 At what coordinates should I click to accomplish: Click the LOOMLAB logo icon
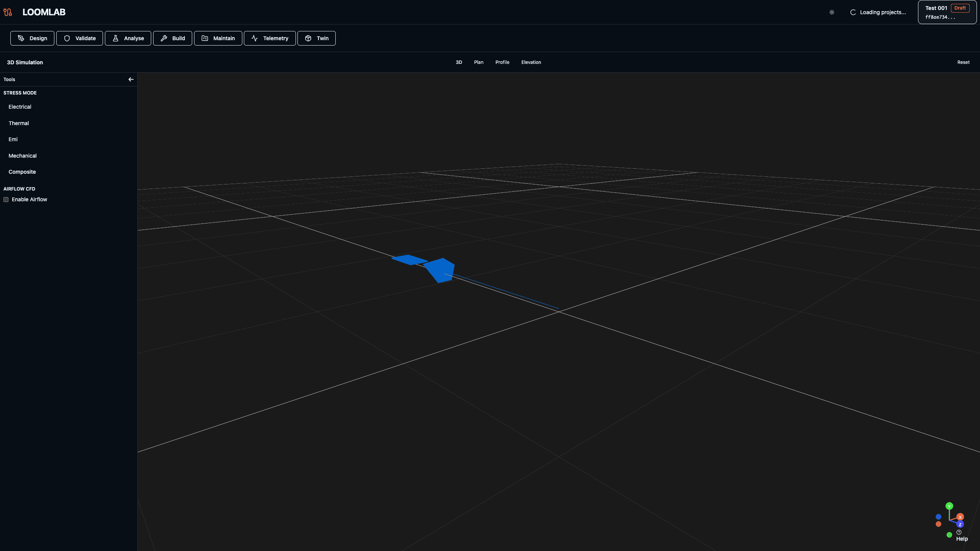pyautogui.click(x=8, y=12)
